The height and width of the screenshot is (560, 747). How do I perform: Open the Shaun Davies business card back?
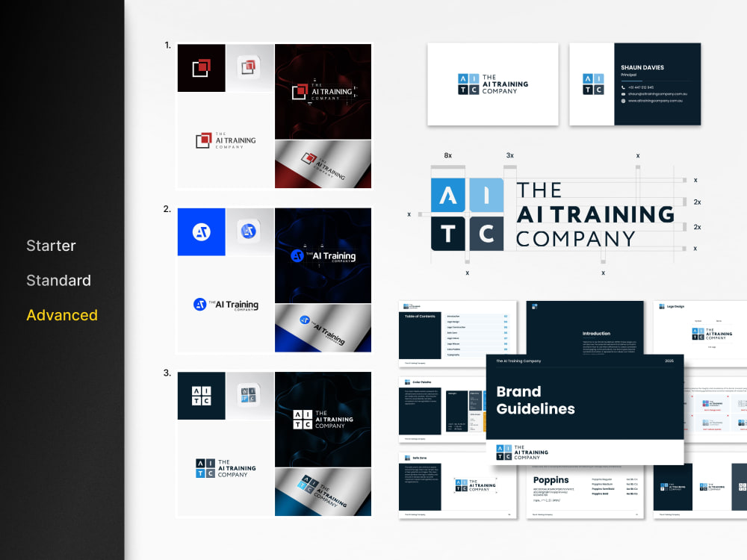click(x=635, y=84)
